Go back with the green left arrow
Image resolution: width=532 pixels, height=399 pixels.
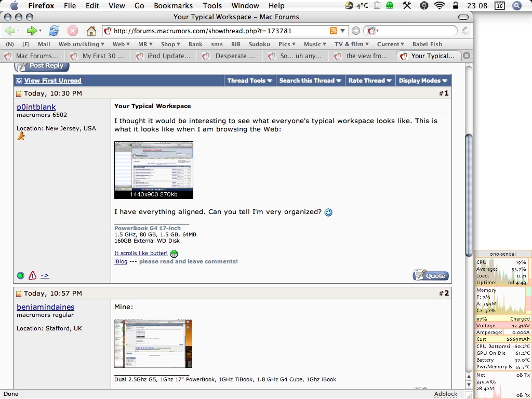[x=10, y=31]
